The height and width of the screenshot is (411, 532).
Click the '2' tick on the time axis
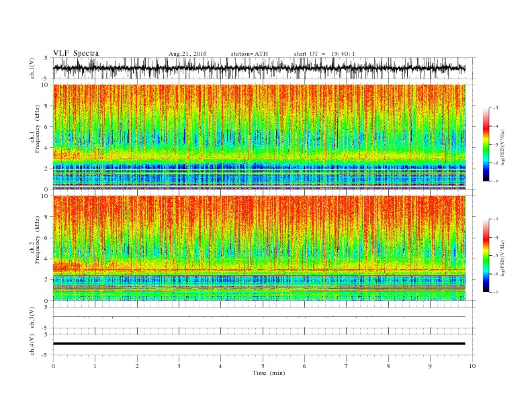click(137, 366)
